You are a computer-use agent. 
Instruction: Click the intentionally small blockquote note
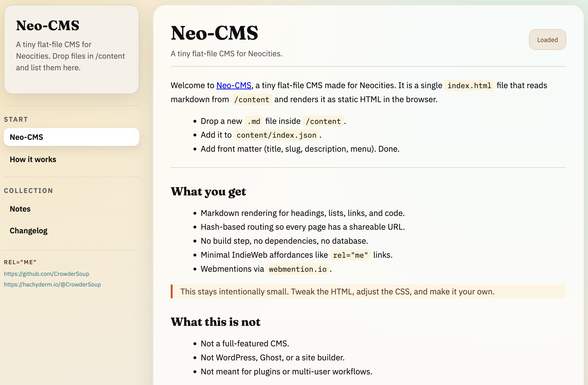(337, 292)
